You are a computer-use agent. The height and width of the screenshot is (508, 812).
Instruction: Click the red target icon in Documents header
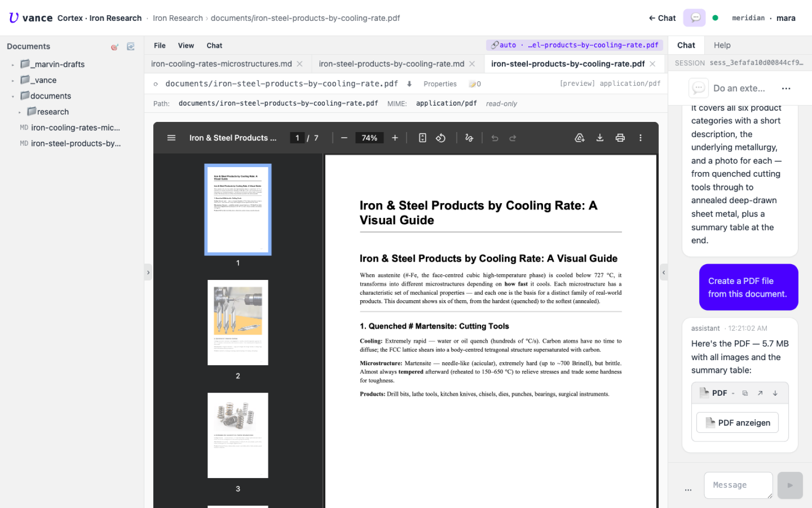click(115, 47)
